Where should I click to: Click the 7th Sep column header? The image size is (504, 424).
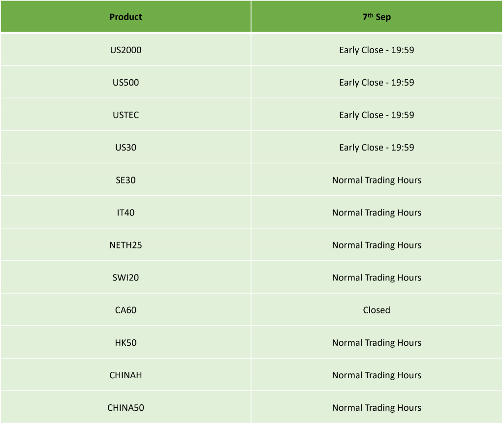pyautogui.click(x=377, y=16)
